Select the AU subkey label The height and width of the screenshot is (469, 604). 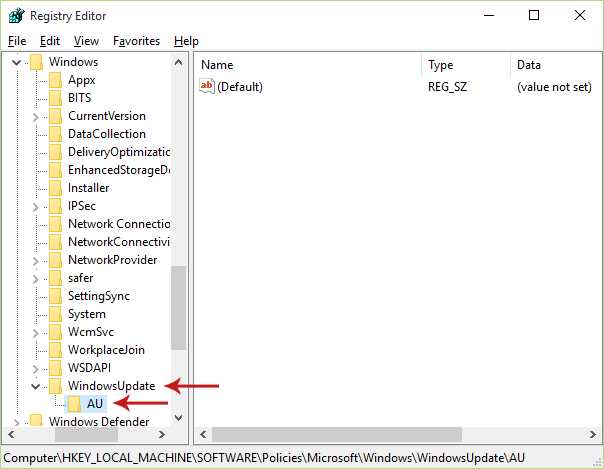(x=95, y=404)
